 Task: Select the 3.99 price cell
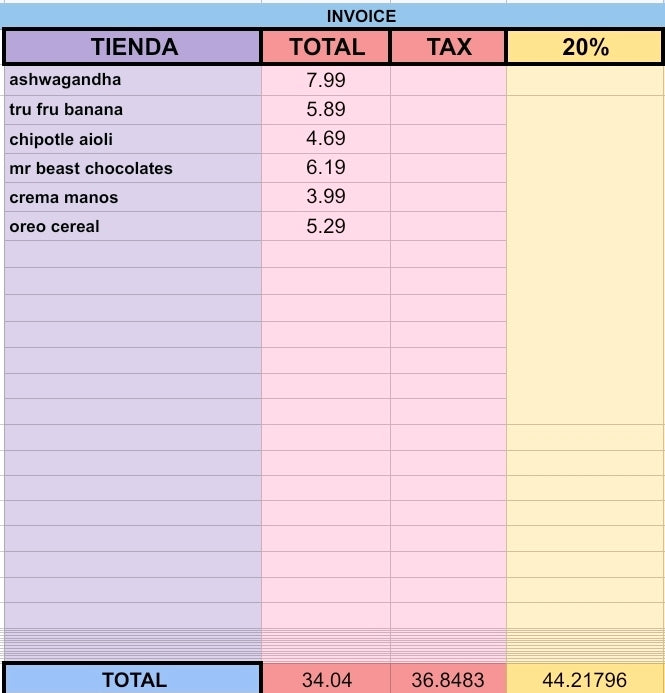pyautogui.click(x=326, y=197)
